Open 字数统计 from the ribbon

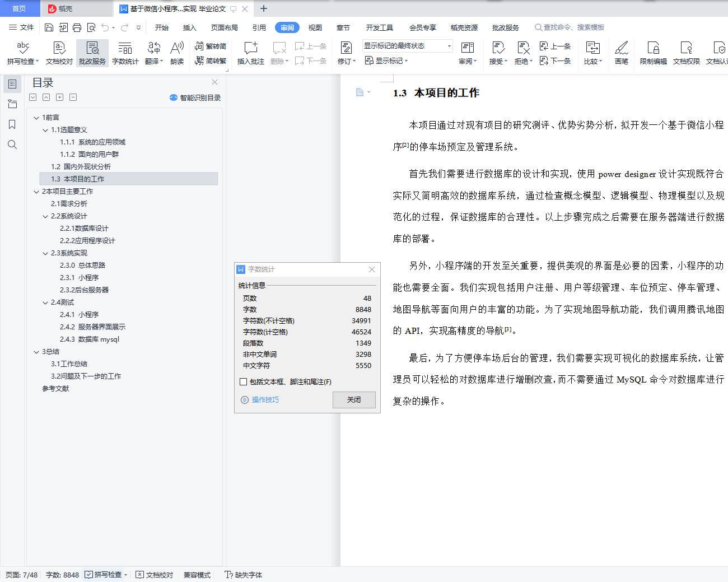click(125, 53)
